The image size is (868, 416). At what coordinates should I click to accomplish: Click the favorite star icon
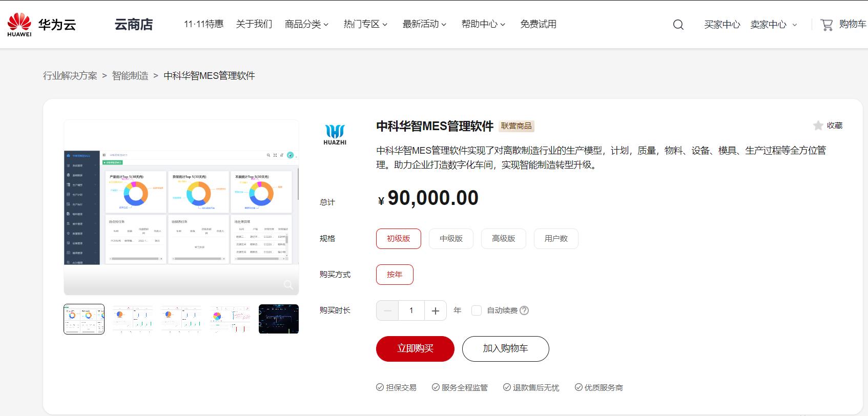tap(818, 126)
